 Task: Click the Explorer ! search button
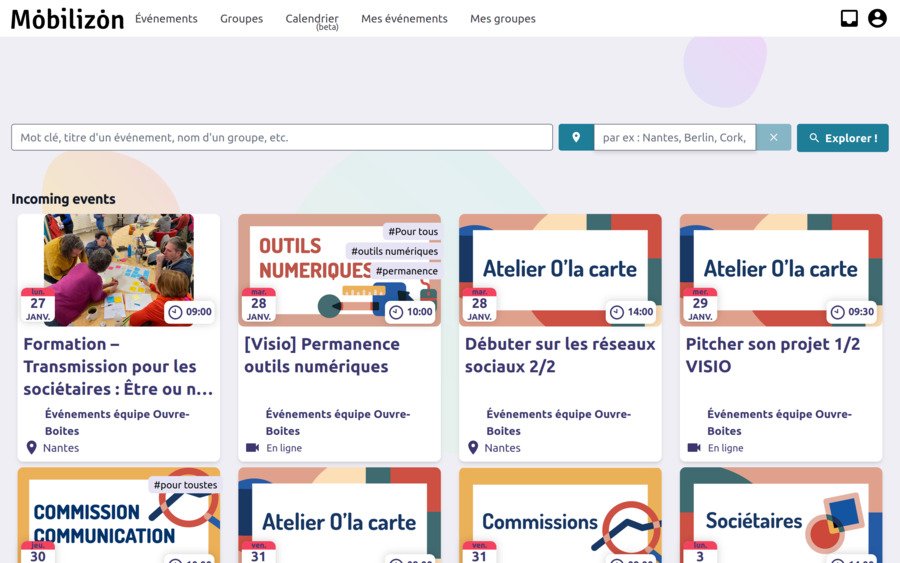coord(842,138)
